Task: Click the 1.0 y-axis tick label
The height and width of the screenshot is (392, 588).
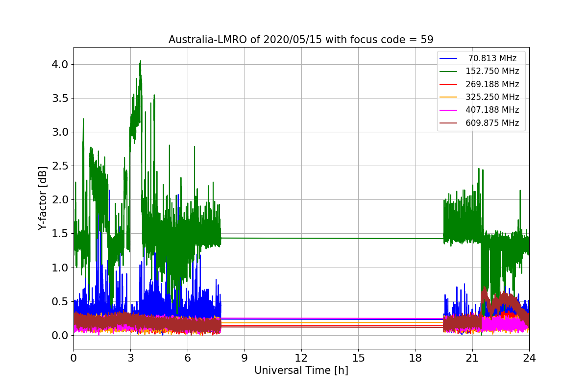Action: click(61, 268)
